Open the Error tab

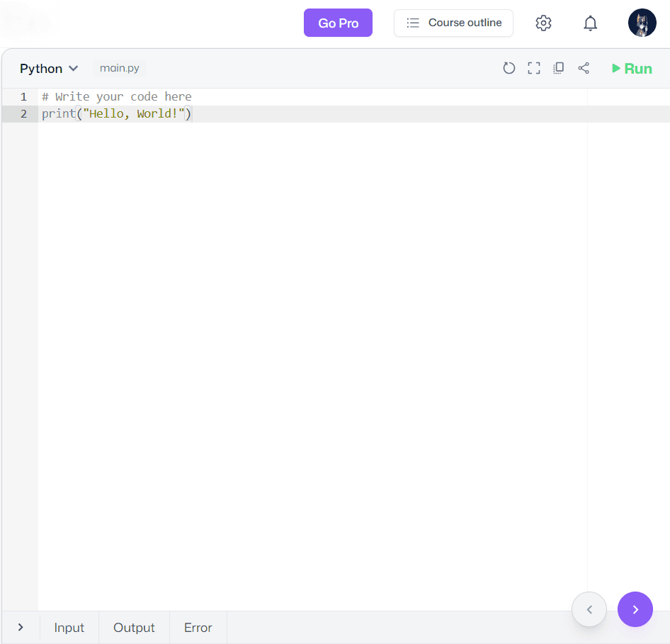(x=198, y=627)
